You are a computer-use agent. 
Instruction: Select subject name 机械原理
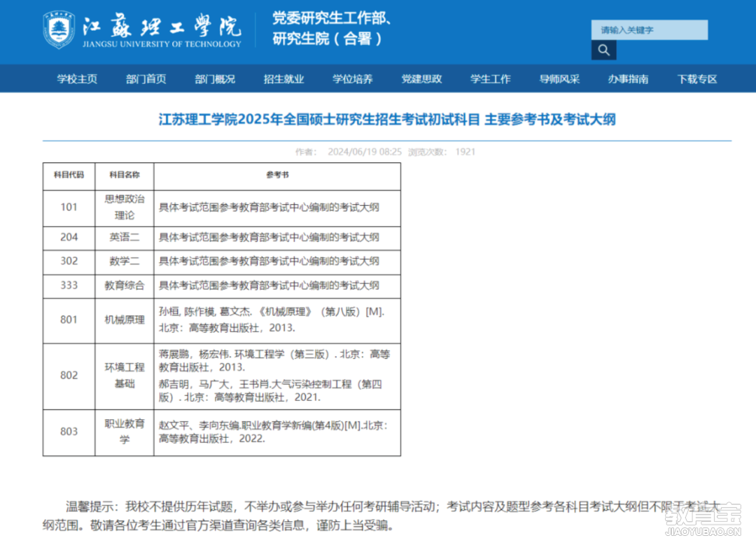pyautogui.click(x=125, y=319)
